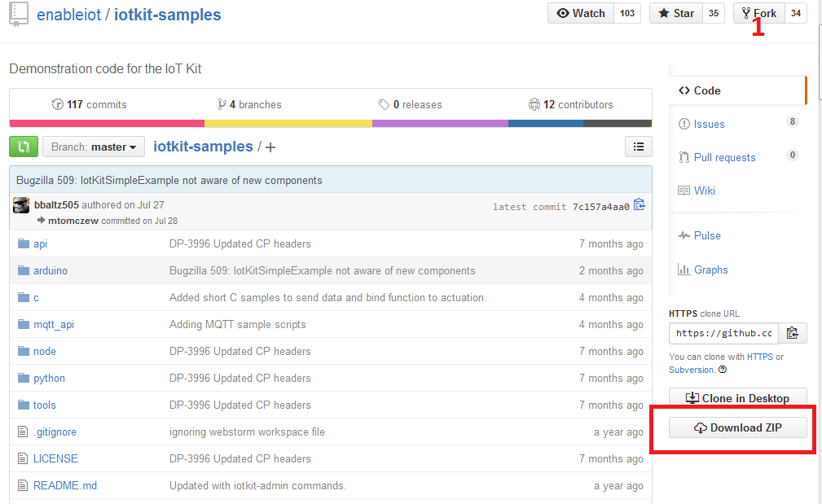Viewport: 822px width, 504px height.
Task: Open 'Adding MQTT sample scripts' commit message
Action: pyautogui.click(x=238, y=324)
